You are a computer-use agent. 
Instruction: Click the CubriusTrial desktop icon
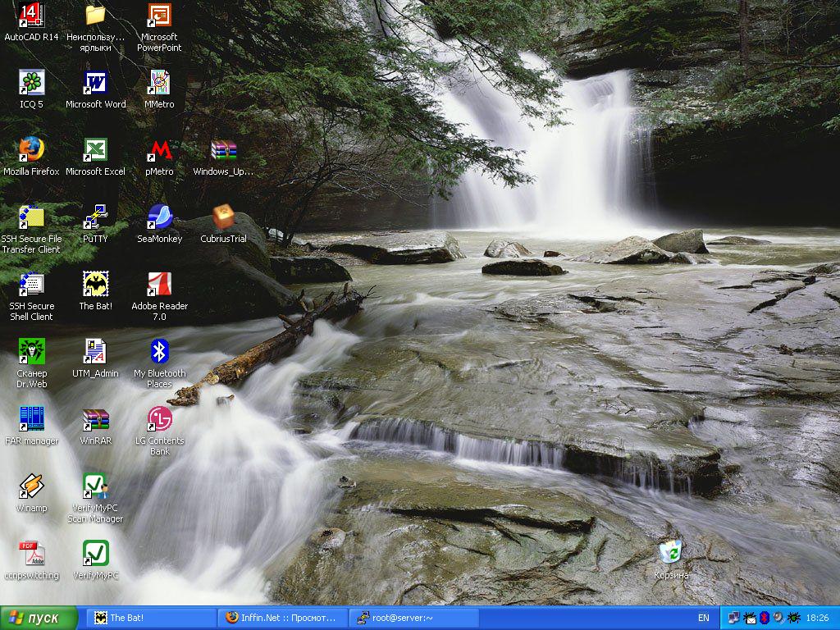[223, 224]
